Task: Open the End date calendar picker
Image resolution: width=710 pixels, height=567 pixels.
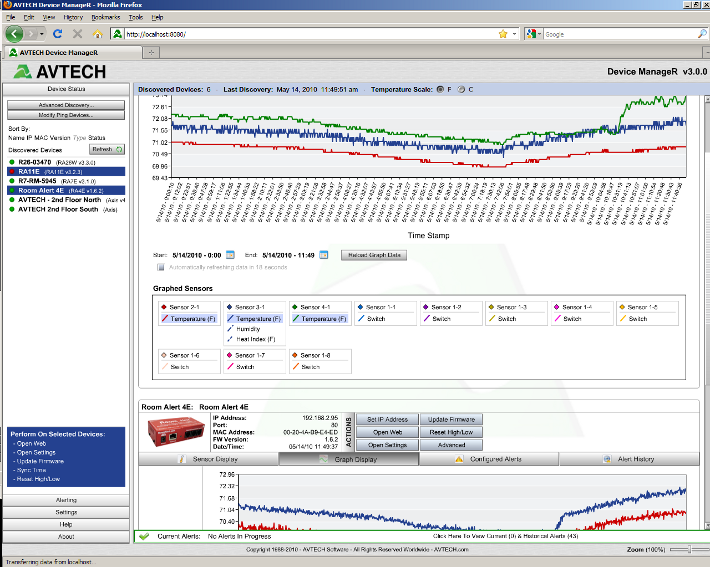Action: tap(325, 255)
